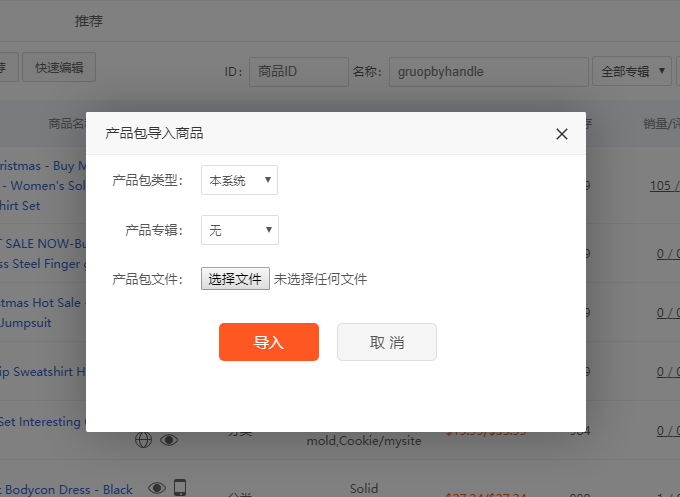This screenshot has height=497, width=680.
Task: Click the 产品包导入商品 dialog title
Action: tap(154, 133)
